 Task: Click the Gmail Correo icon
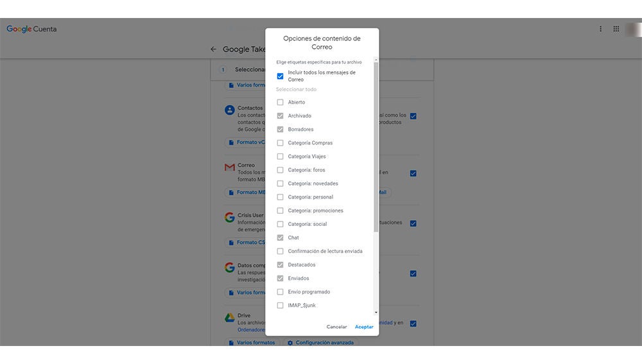[x=229, y=167]
